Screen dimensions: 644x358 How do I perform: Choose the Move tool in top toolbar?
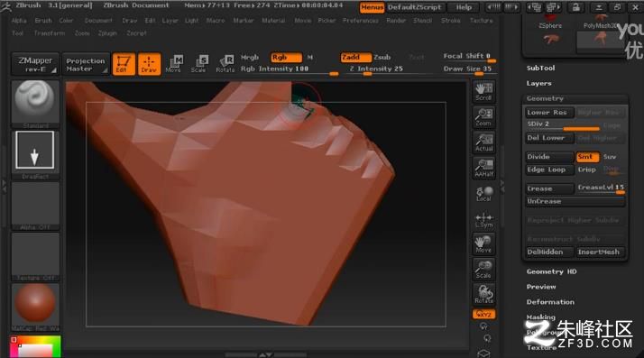point(173,64)
